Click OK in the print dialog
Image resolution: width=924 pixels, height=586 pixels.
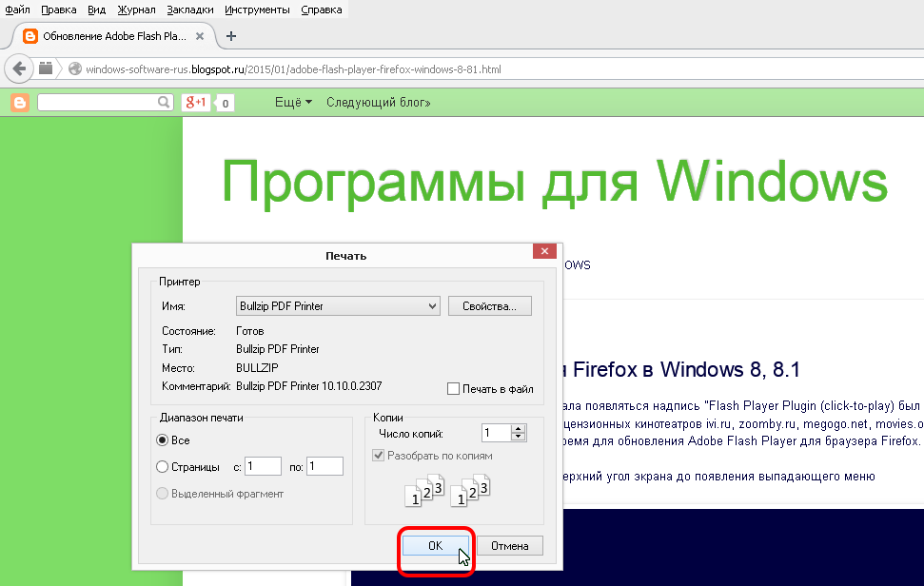[x=436, y=546]
